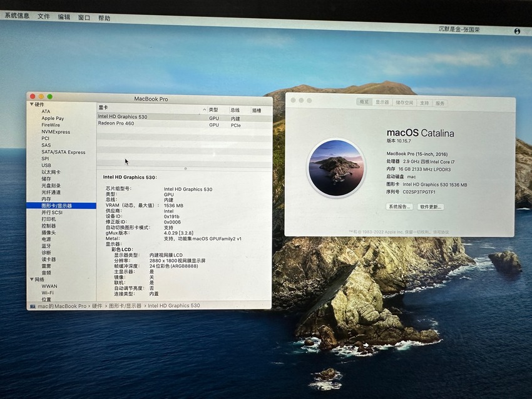532x399 pixels.
Task: Select USB in the sidebar
Action: 46,165
